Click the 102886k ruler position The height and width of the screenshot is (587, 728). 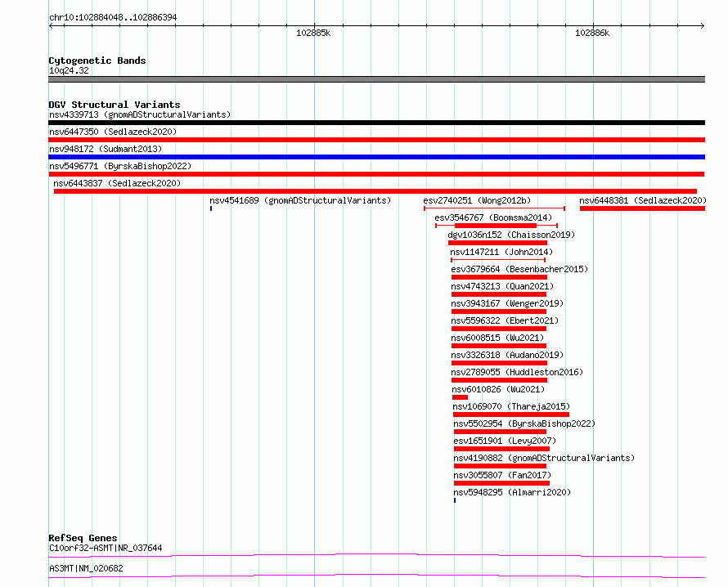click(x=592, y=33)
